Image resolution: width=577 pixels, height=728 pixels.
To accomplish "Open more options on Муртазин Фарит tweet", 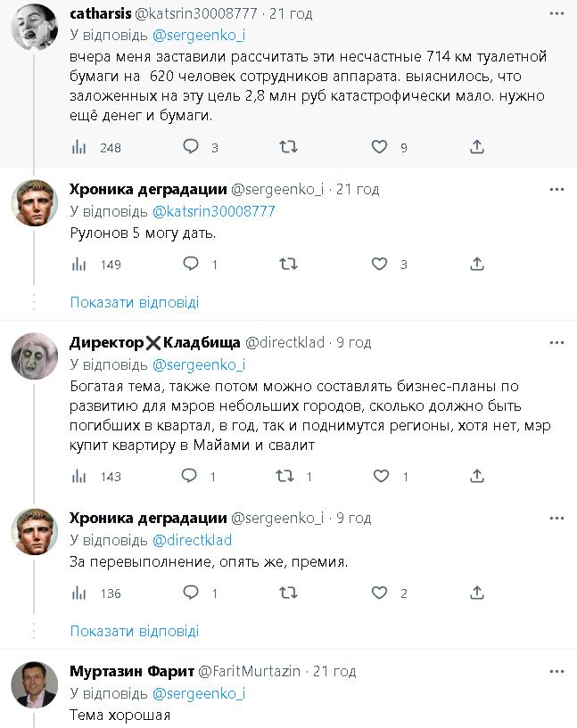I will coord(557,670).
